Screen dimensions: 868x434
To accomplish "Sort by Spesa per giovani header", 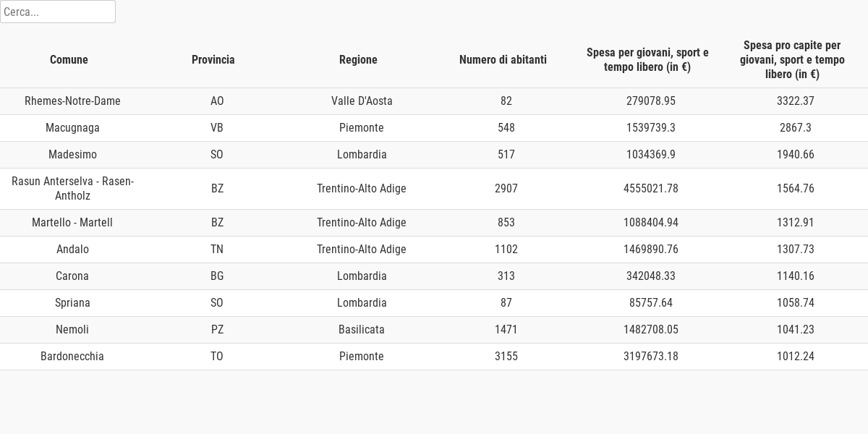I will pos(647,60).
